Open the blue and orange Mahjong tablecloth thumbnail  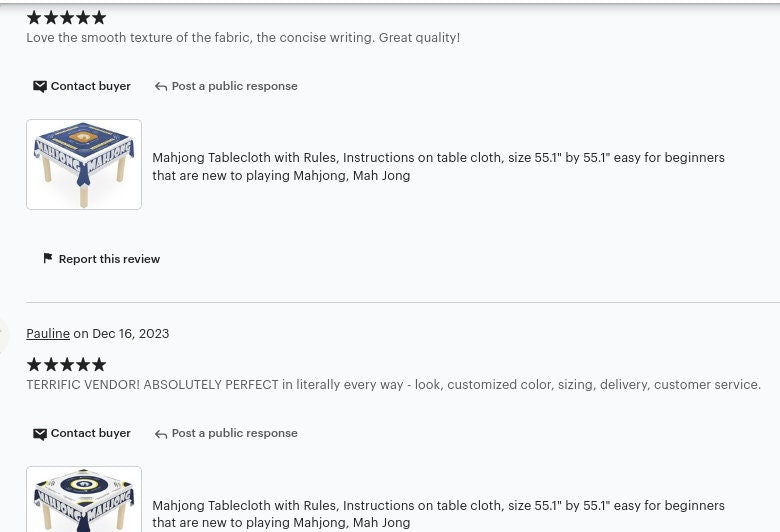[84, 164]
